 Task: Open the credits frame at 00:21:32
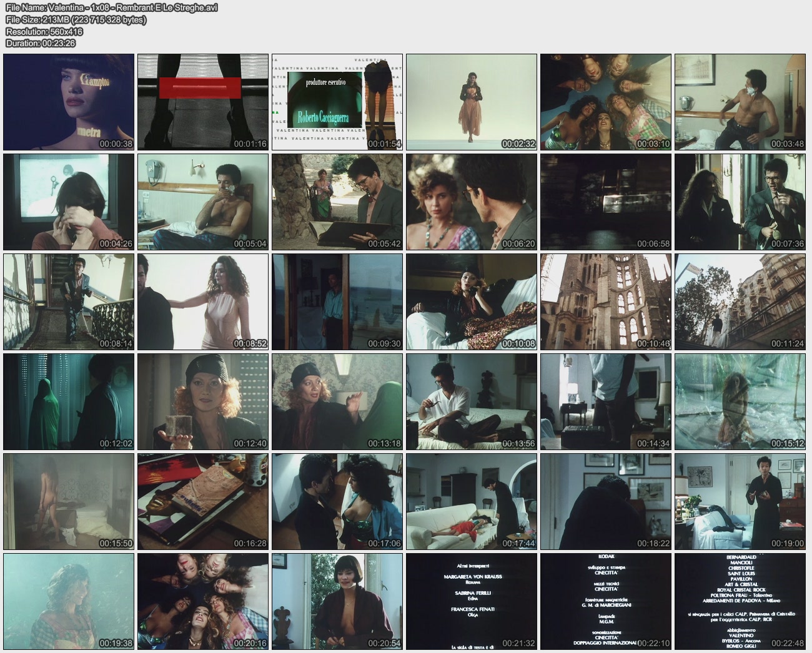(x=472, y=601)
